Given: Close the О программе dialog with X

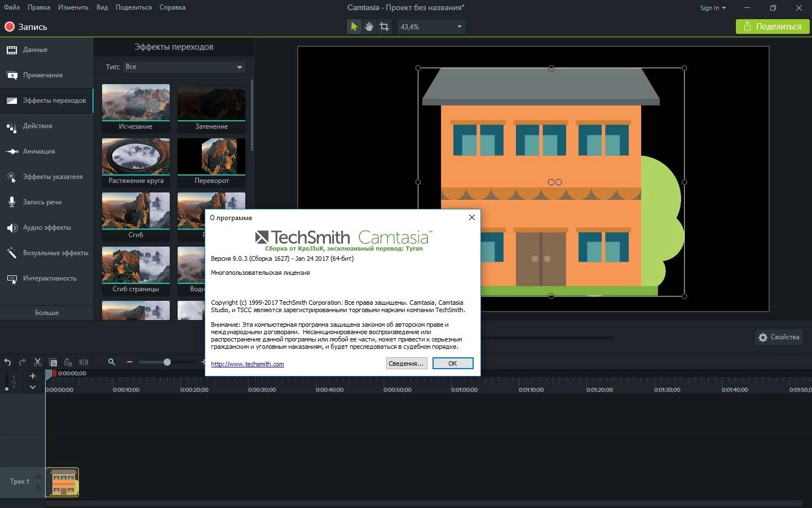Looking at the screenshot, I should (x=472, y=217).
